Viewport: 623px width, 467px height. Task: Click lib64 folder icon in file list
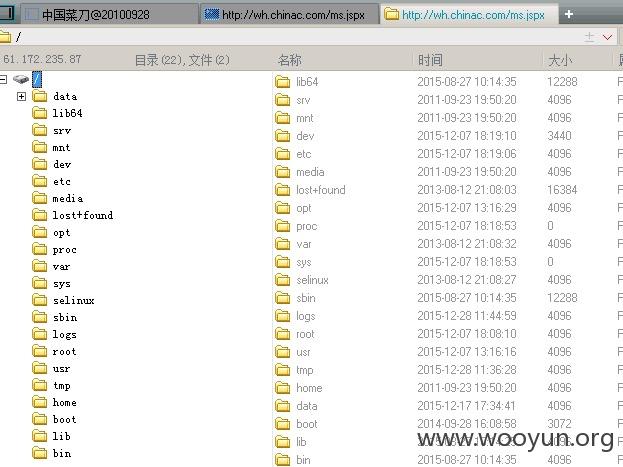click(x=282, y=82)
